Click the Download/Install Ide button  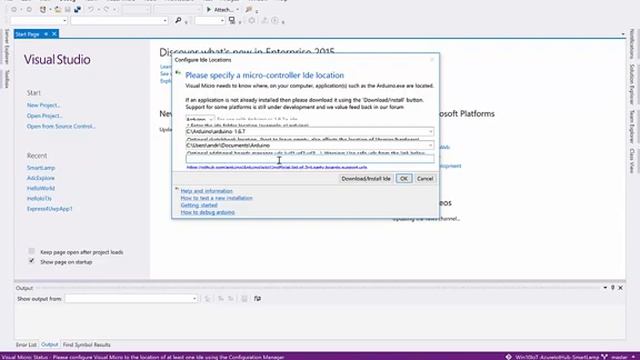(x=366, y=178)
